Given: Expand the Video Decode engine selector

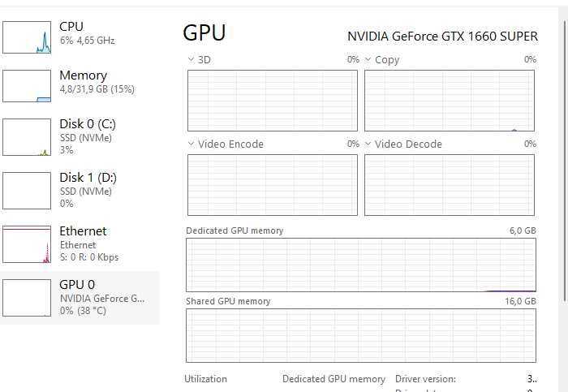Looking at the screenshot, I should [x=368, y=144].
